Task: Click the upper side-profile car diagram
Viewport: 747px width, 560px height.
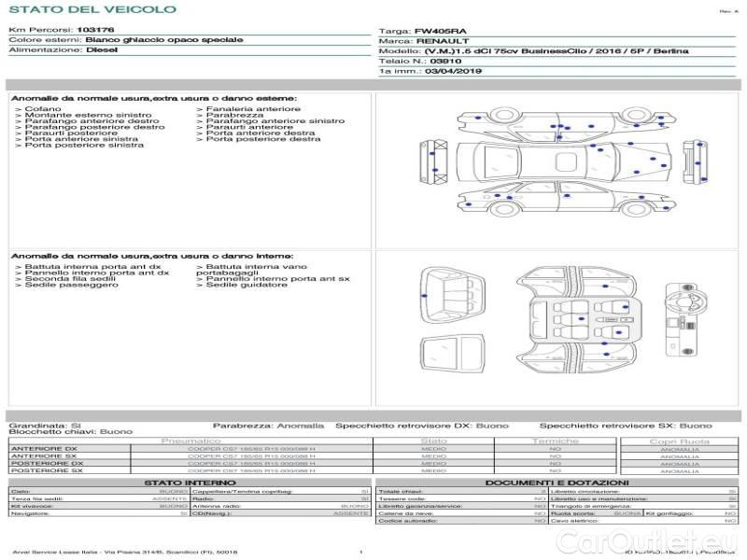Action: pos(566,123)
